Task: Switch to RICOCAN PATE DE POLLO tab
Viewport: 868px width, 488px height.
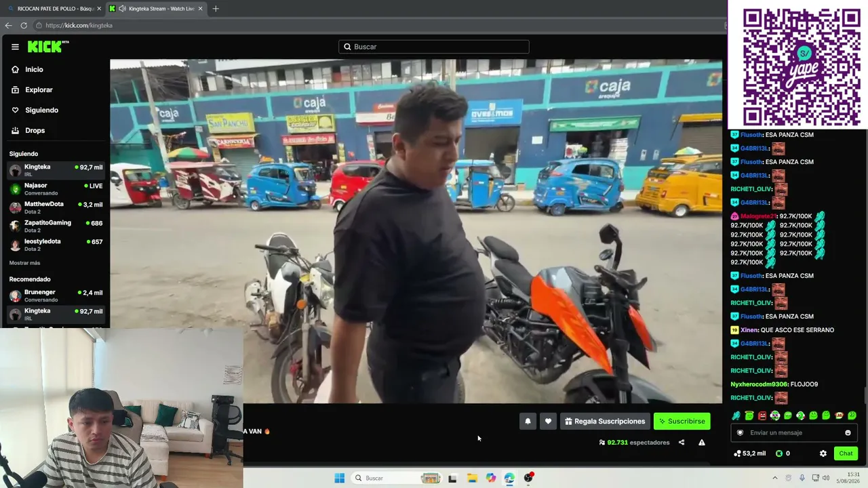Action: click(x=53, y=9)
